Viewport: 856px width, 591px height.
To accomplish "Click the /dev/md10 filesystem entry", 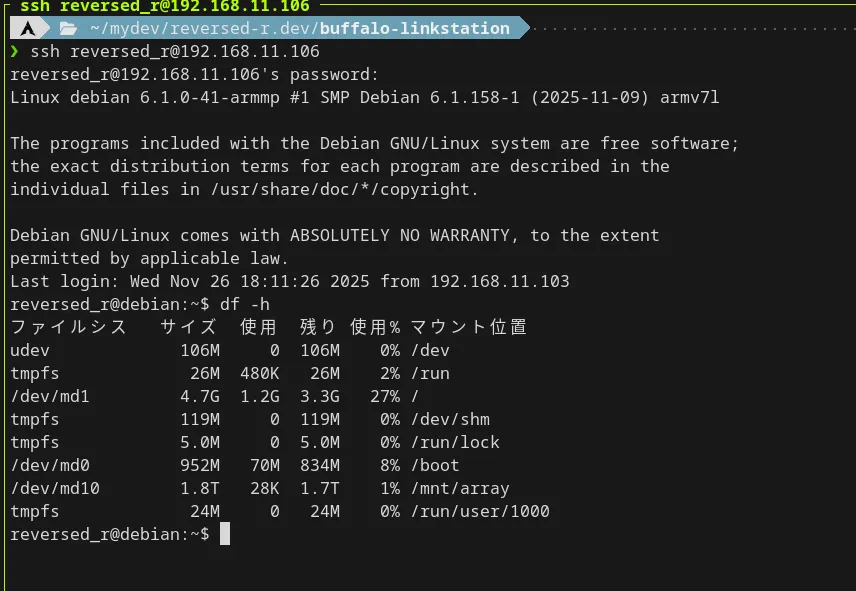I will (55, 488).
